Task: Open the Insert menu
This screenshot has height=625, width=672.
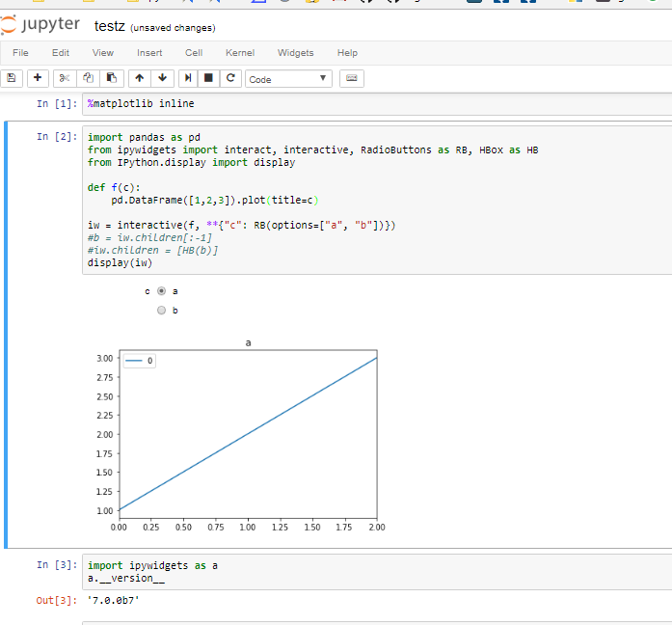Action: pyautogui.click(x=149, y=53)
